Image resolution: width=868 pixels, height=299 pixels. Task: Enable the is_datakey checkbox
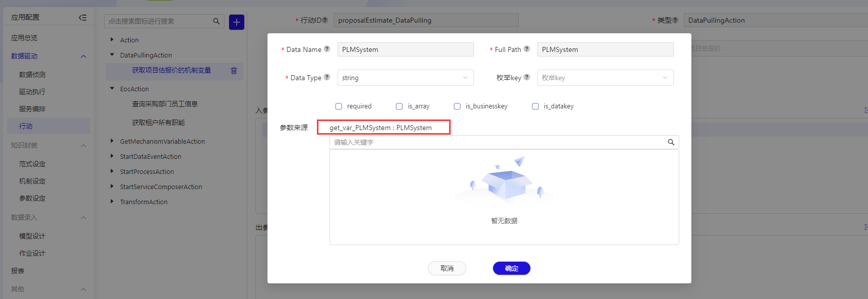(x=535, y=106)
